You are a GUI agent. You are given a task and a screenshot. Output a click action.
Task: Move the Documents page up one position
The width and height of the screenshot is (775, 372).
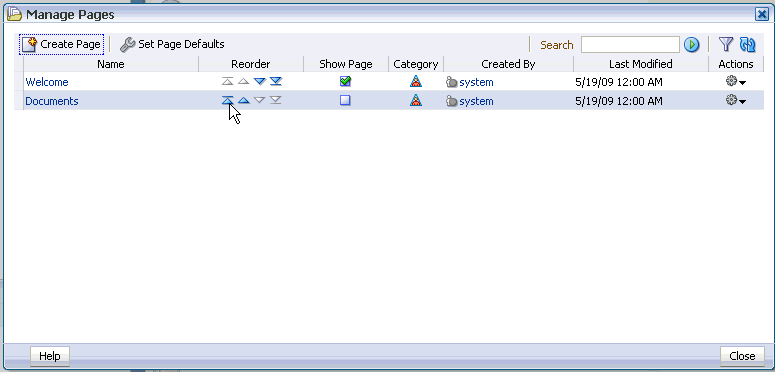[244, 100]
